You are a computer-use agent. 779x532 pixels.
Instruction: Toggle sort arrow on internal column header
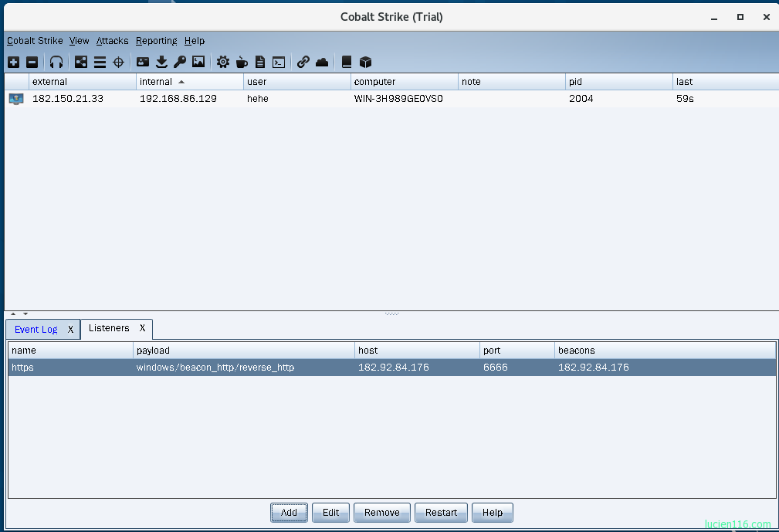181,82
